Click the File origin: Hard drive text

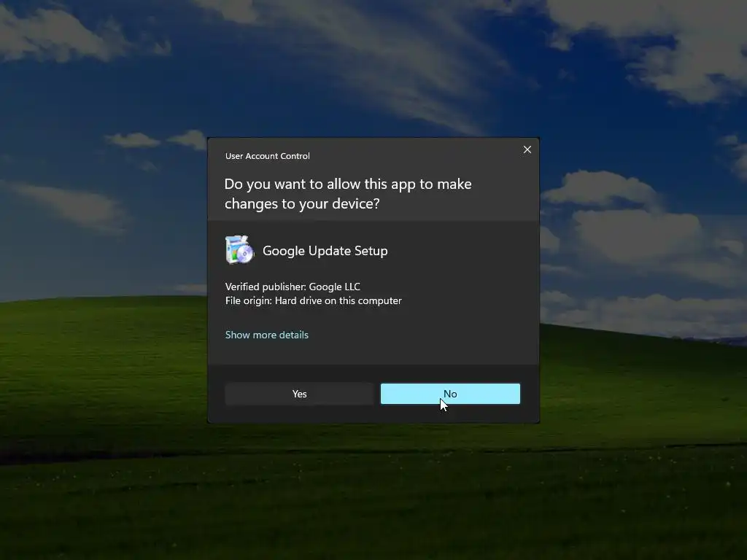314,301
